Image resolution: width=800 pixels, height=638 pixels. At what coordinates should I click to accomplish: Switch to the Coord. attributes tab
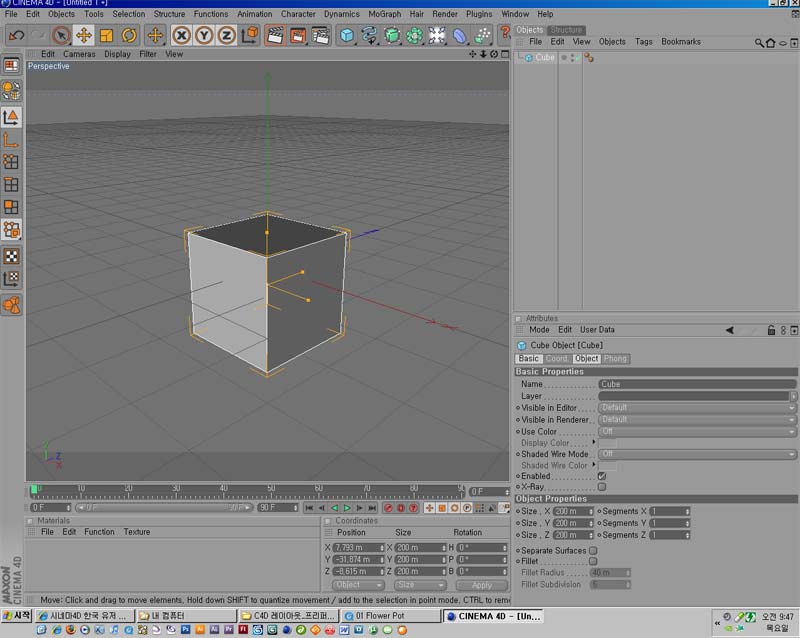click(557, 359)
